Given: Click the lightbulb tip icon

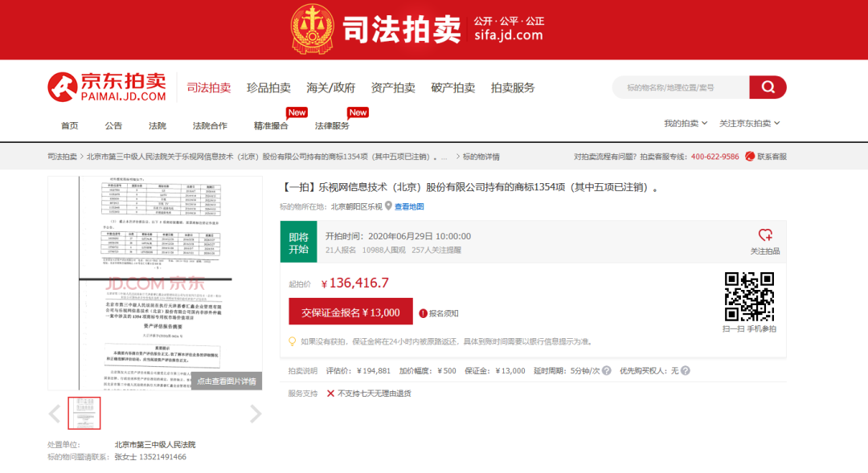Looking at the screenshot, I should point(293,341).
